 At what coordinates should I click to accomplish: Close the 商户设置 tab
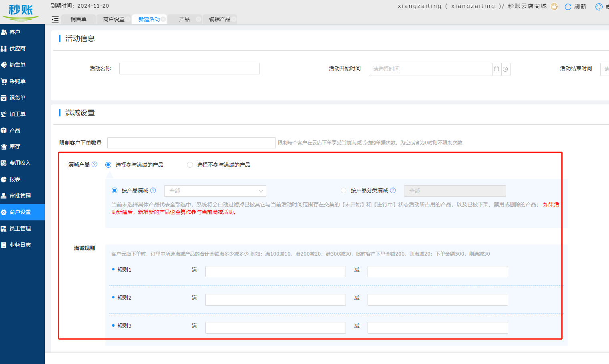coord(128,19)
